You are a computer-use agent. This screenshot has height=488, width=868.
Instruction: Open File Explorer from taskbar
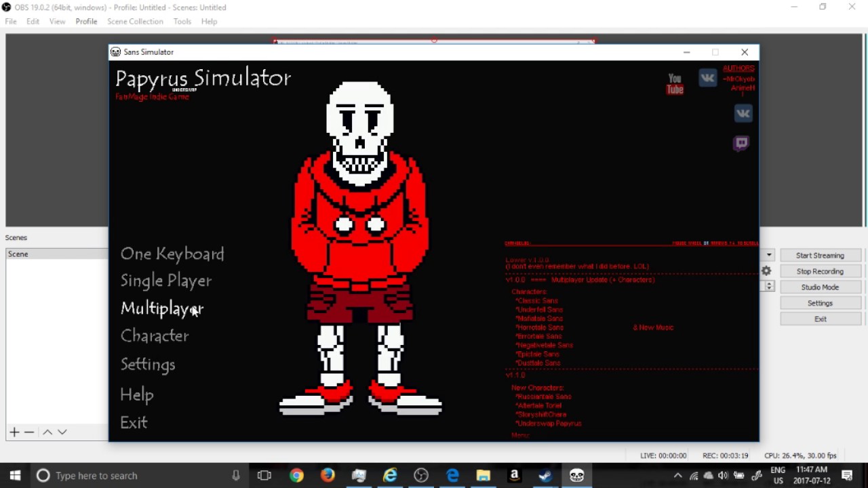[x=484, y=476]
